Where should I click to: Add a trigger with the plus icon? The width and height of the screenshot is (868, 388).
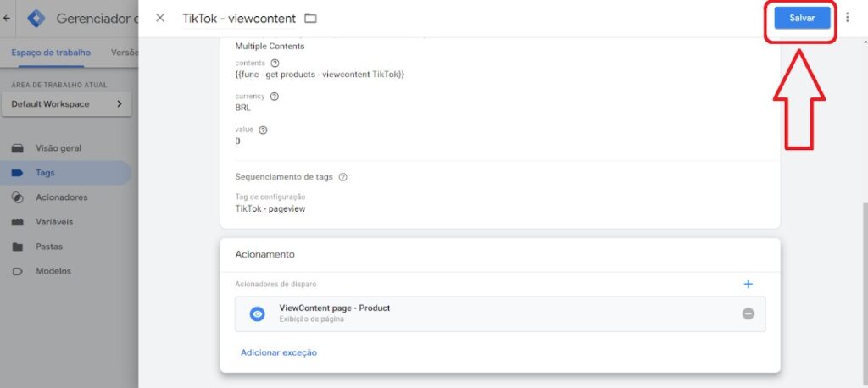[x=748, y=285]
